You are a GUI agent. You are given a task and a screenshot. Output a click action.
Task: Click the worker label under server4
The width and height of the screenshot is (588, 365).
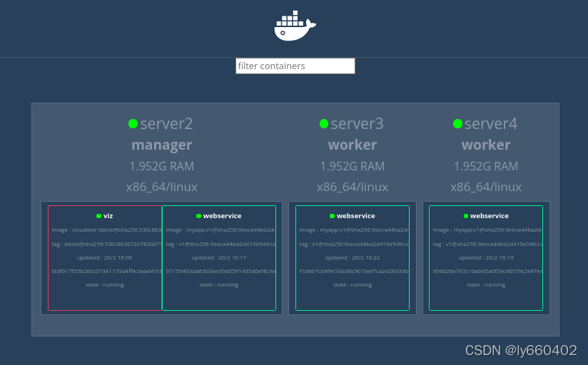[x=486, y=145]
